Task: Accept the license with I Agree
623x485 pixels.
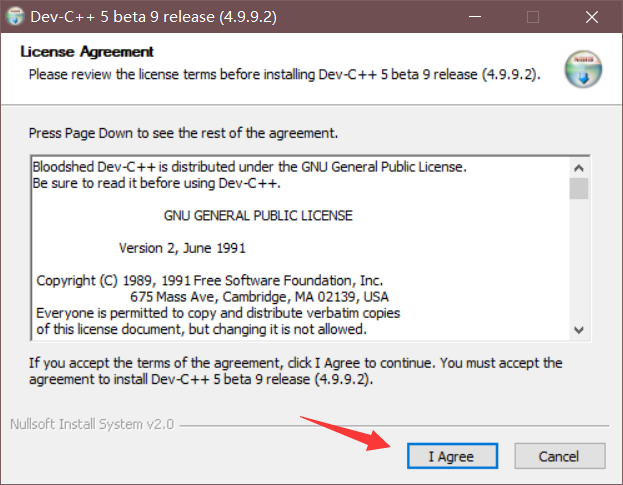Action: tap(452, 456)
